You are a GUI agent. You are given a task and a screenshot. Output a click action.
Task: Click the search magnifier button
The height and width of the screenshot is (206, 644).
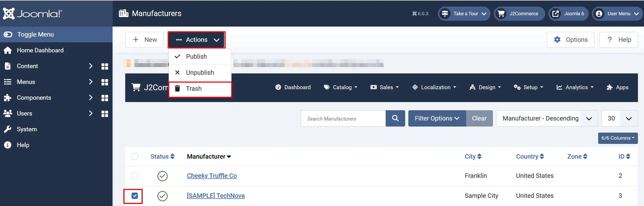point(395,118)
